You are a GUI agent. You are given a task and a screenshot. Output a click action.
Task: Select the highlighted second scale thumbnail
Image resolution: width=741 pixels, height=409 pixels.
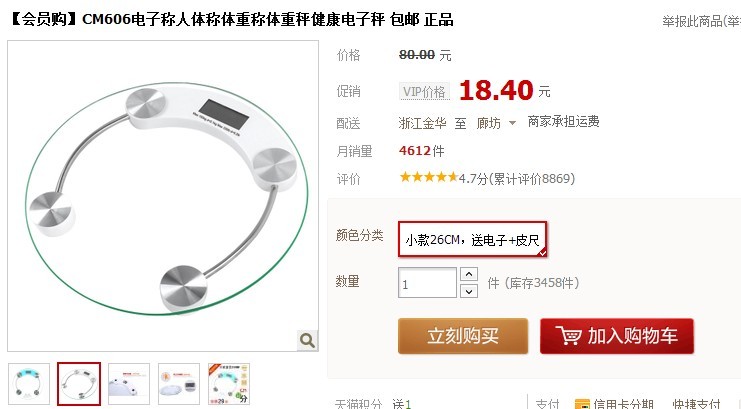point(79,384)
